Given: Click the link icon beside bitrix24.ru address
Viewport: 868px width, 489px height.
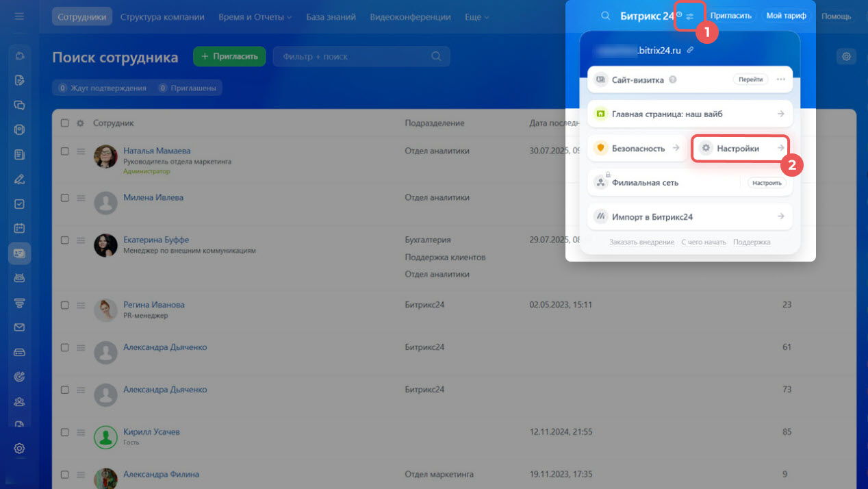Looking at the screenshot, I should point(690,50).
